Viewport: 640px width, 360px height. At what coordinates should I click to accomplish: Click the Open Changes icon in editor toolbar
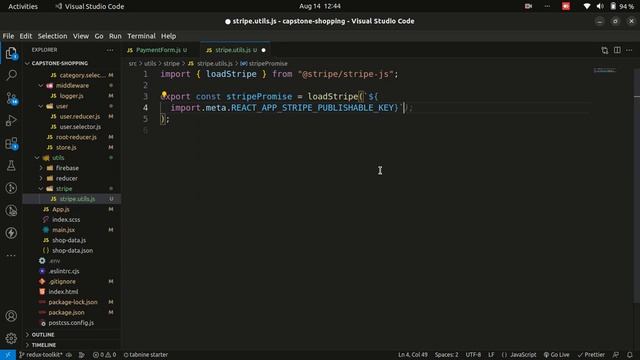tap(604, 50)
